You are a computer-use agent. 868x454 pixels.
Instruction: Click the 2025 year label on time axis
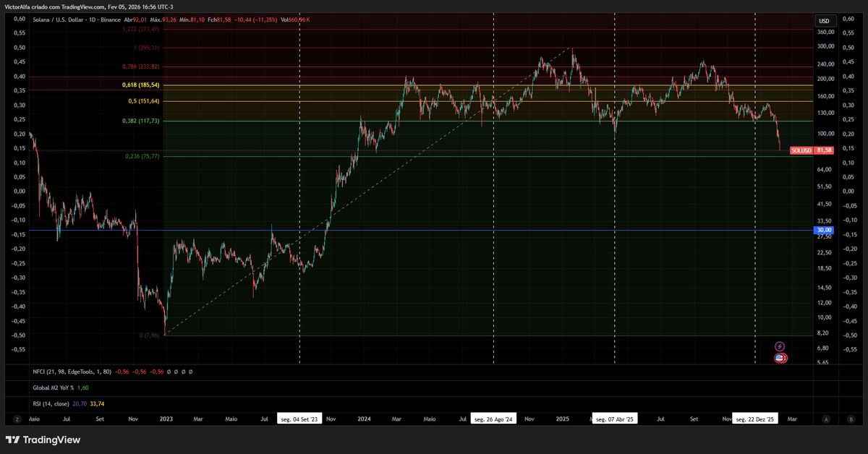(x=563, y=419)
